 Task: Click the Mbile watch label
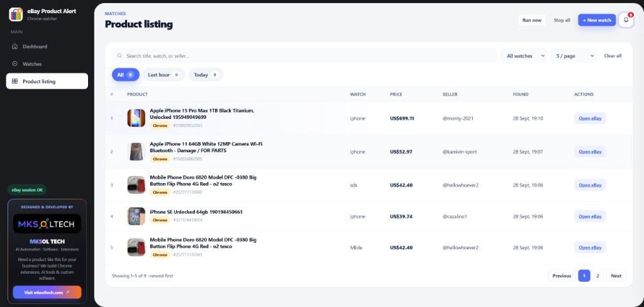(x=356, y=247)
